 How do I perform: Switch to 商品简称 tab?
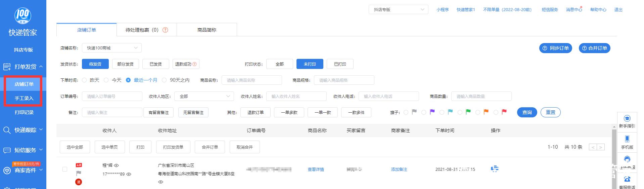(x=207, y=30)
